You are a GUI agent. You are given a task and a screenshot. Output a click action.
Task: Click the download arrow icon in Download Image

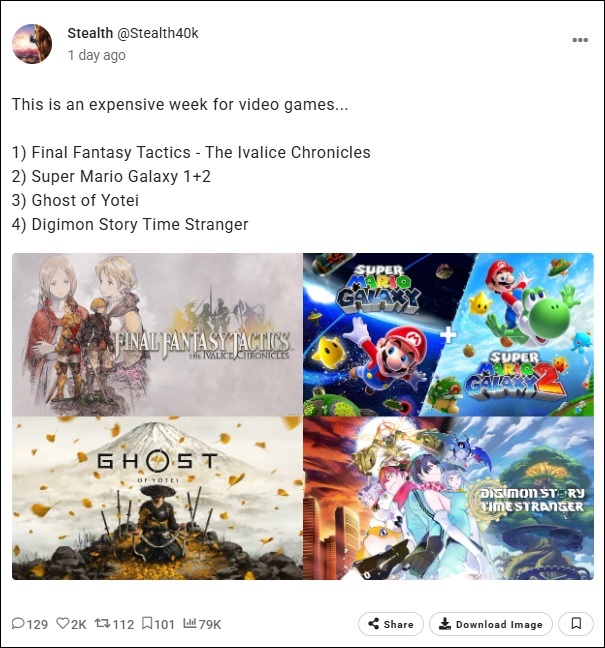pyautogui.click(x=445, y=624)
